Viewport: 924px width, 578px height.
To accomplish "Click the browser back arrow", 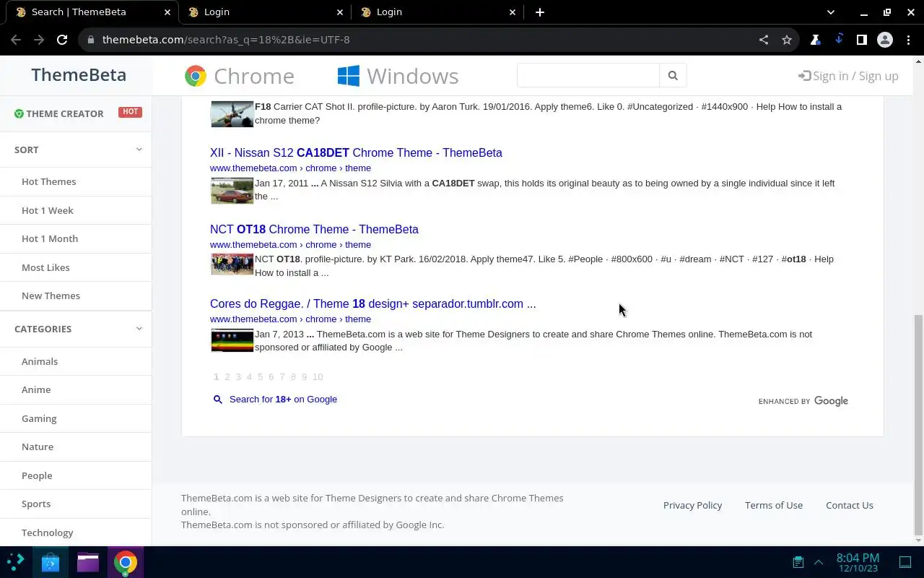I will pyautogui.click(x=16, y=40).
